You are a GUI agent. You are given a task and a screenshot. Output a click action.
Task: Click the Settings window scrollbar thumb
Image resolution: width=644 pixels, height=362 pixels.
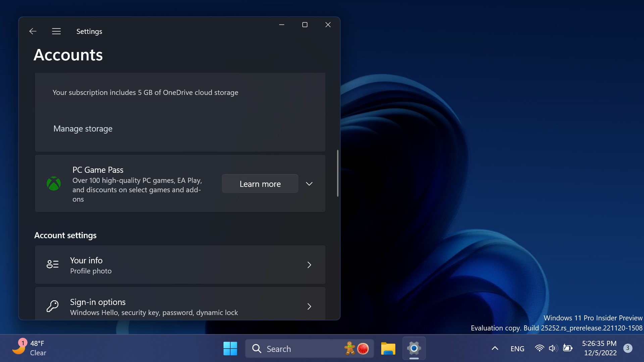pyautogui.click(x=338, y=173)
